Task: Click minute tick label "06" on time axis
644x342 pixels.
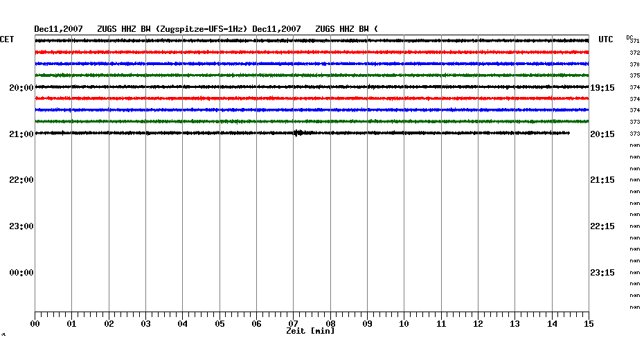Action: 257,324
